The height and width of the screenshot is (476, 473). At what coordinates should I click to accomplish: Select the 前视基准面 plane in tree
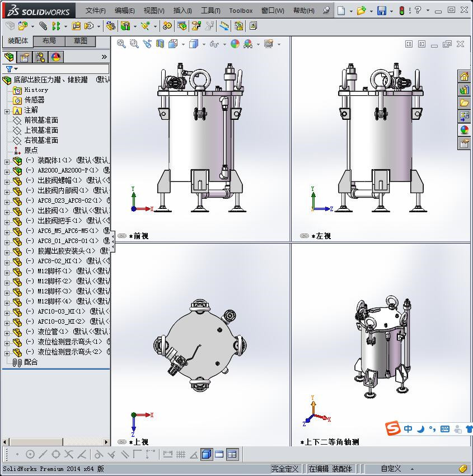click(x=41, y=120)
